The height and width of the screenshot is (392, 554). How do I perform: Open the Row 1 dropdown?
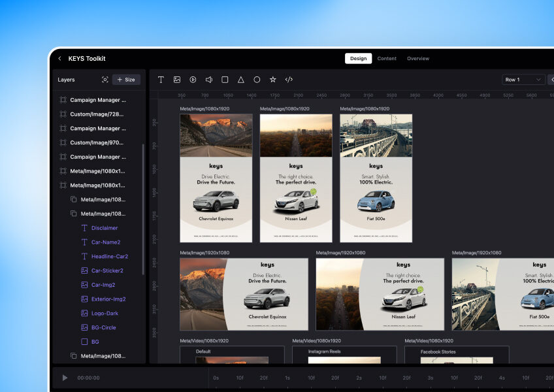click(523, 80)
